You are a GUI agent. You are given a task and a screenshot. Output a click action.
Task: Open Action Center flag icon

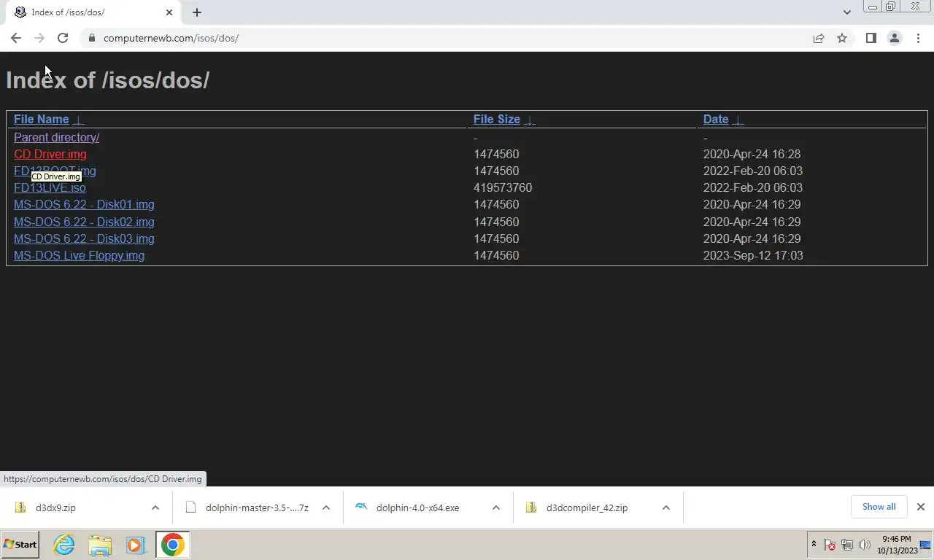pyautogui.click(x=830, y=545)
